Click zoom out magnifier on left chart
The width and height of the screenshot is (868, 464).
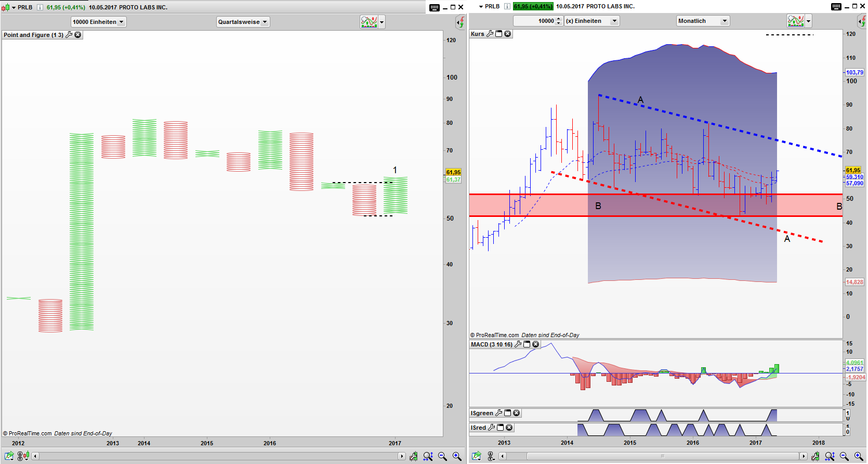click(x=442, y=456)
